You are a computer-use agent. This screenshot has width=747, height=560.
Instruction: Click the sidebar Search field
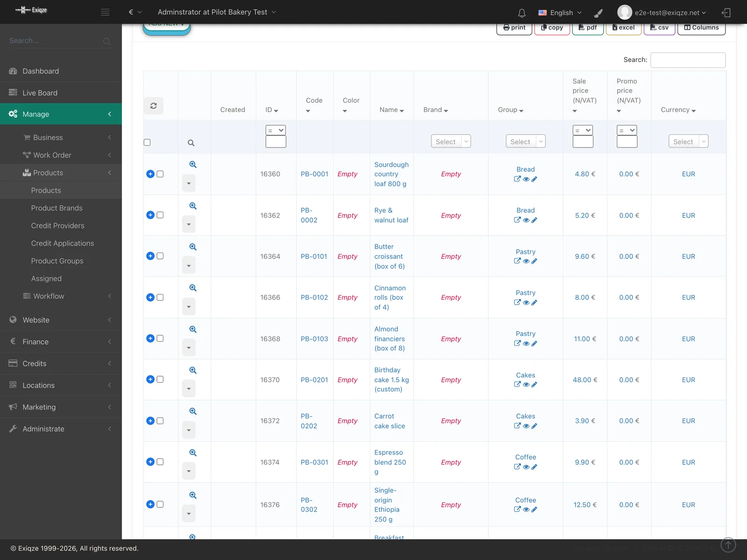tap(61, 41)
